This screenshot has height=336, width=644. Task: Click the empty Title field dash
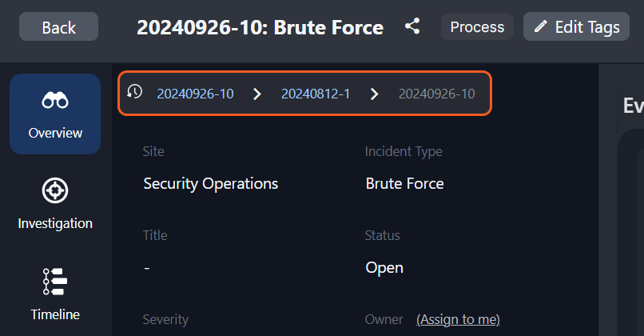[147, 267]
